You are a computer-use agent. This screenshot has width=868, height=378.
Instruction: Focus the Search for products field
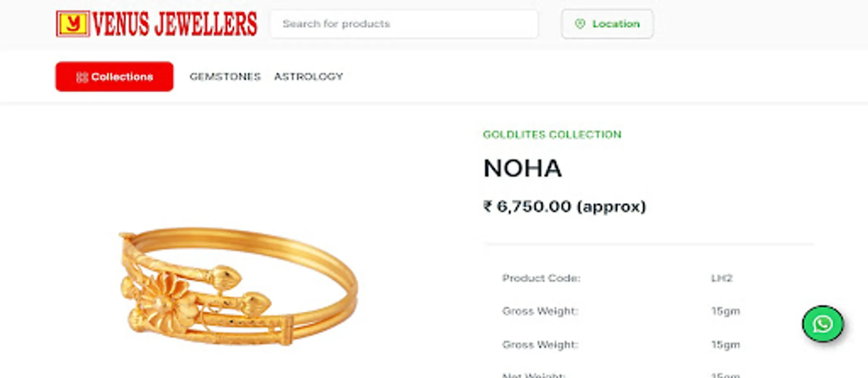point(404,24)
